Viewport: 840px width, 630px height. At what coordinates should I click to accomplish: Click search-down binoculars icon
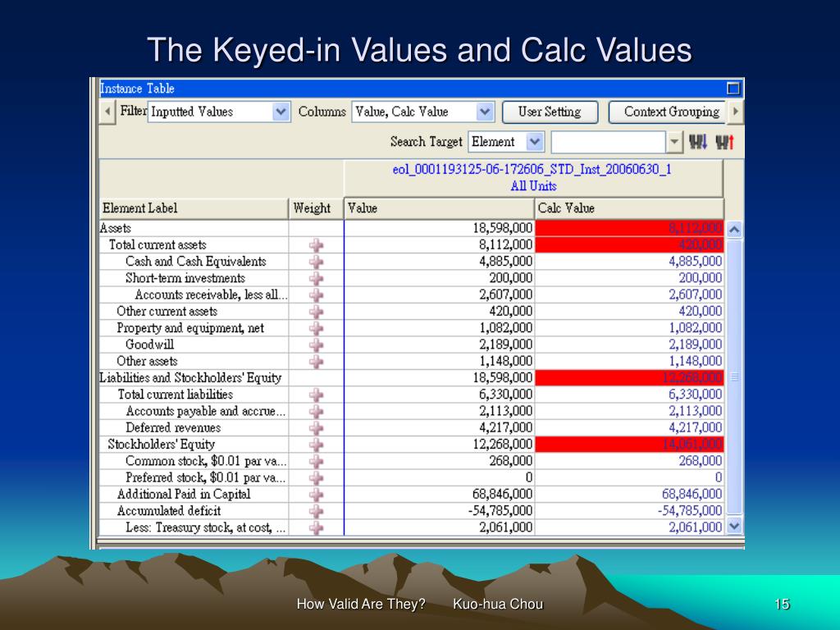tap(698, 142)
